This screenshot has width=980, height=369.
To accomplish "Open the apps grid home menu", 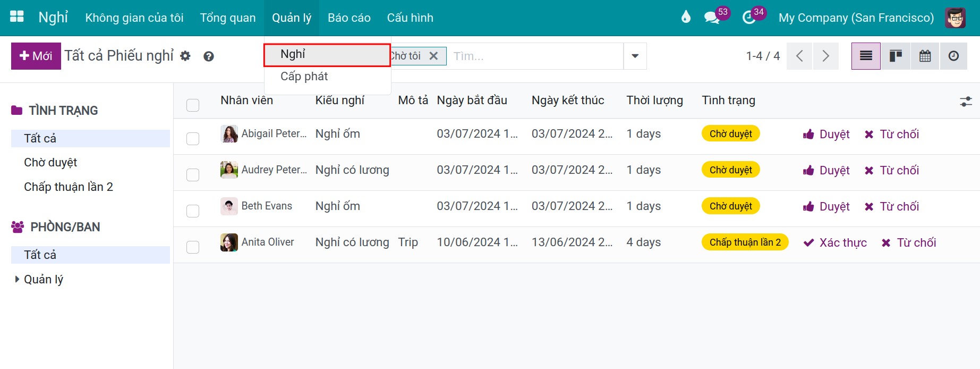I will coord(17,17).
